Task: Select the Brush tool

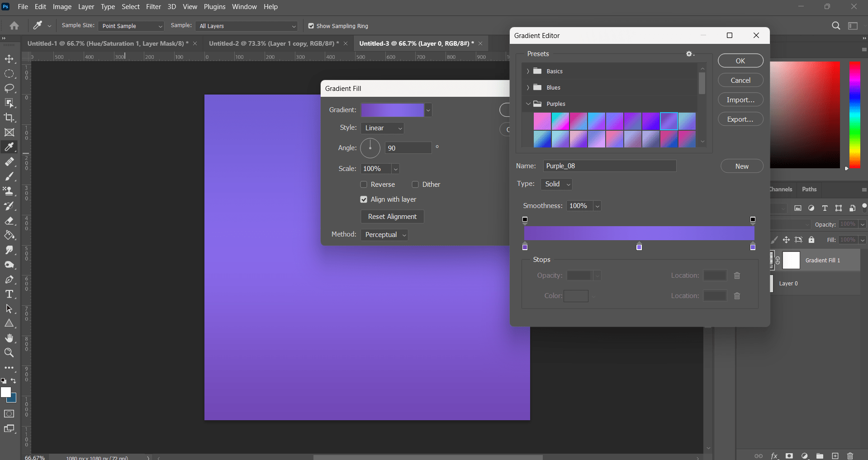Action: pos(9,176)
